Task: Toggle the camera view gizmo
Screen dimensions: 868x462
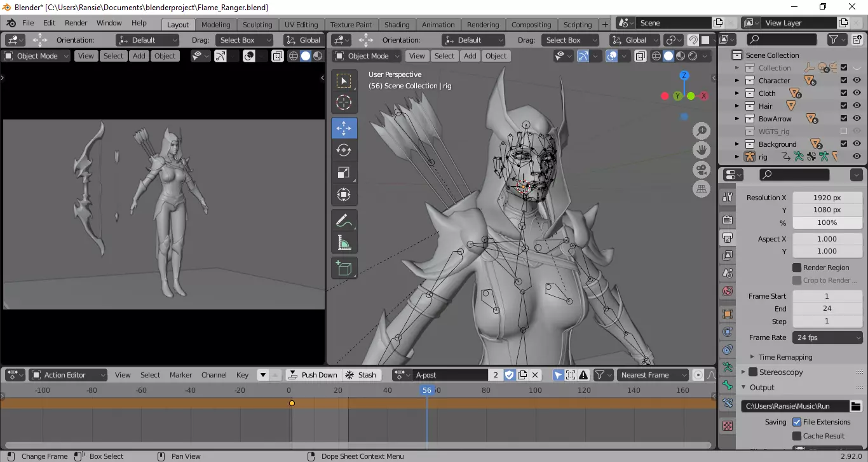Action: [x=702, y=170]
